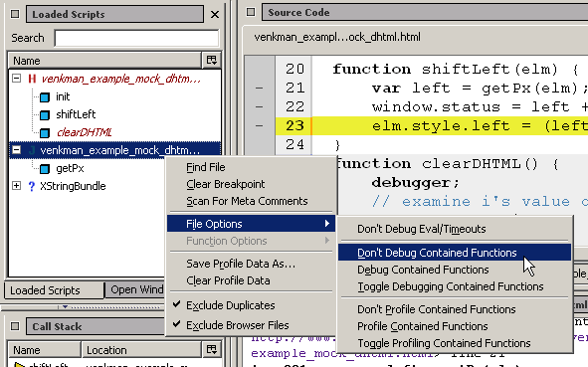Switch to the Loaded Scripts tab

(x=54, y=290)
